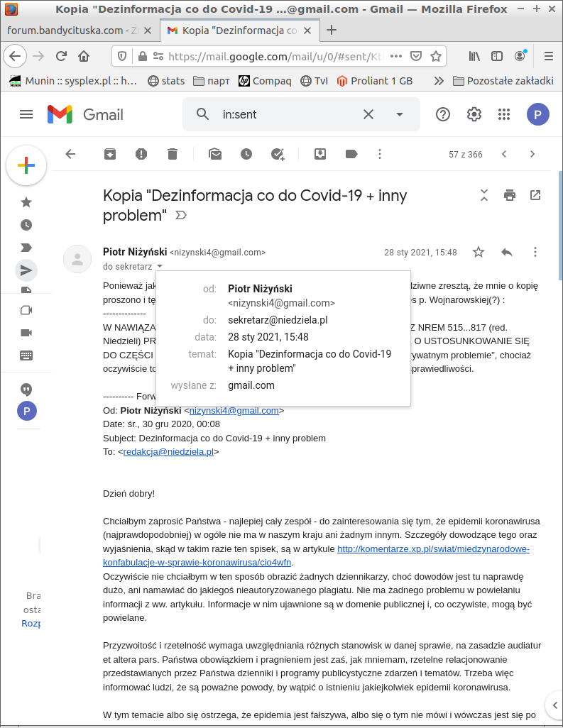Star the message from 28 sty 2021

[x=479, y=252]
